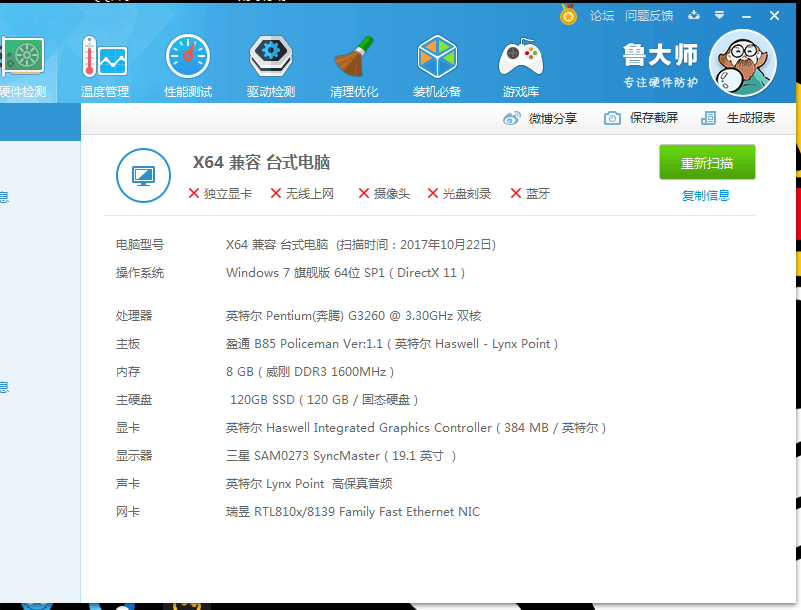The image size is (801, 610).
Task: Click the 三星 SAM0273 SyncMaster text
Action: [341, 456]
